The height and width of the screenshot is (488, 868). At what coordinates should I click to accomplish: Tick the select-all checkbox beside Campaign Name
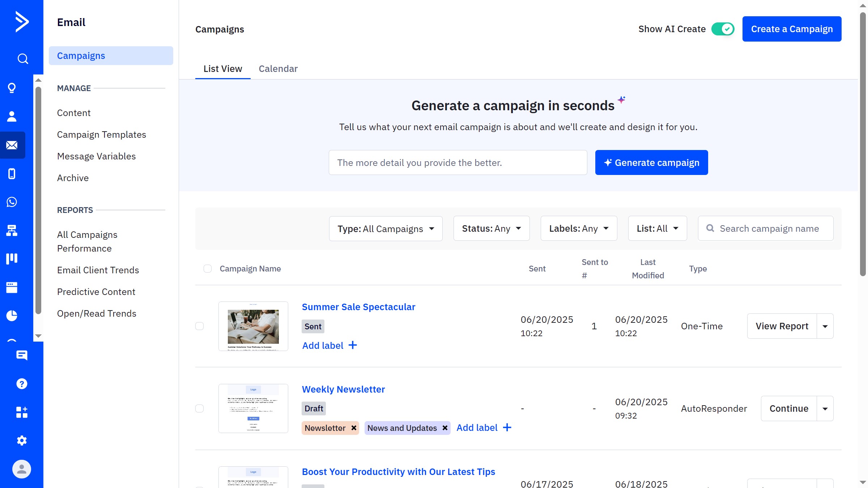click(x=208, y=269)
